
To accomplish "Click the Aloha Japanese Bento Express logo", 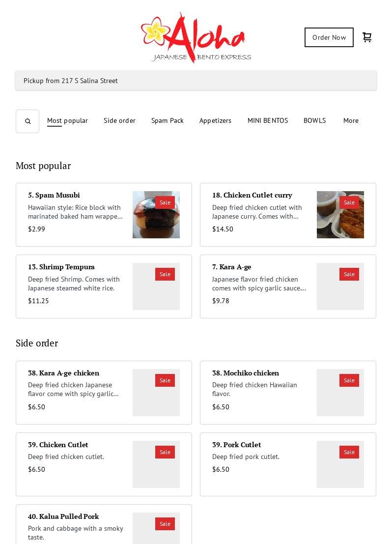I will (196, 37).
